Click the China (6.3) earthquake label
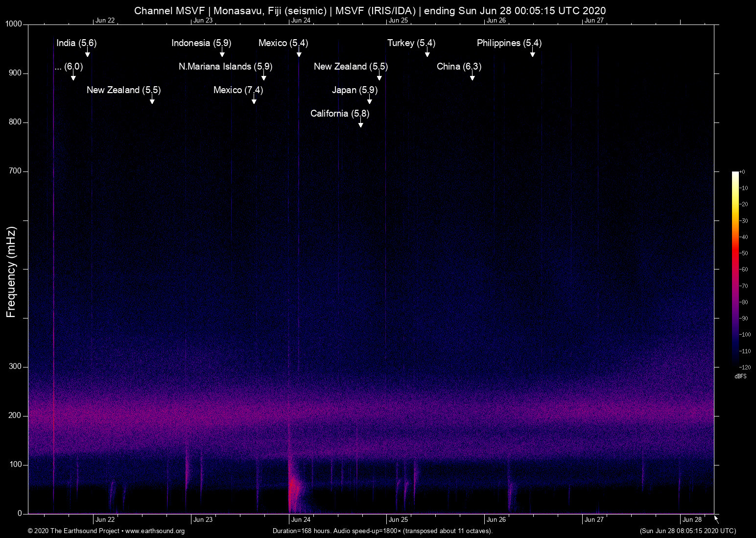 pyautogui.click(x=459, y=67)
